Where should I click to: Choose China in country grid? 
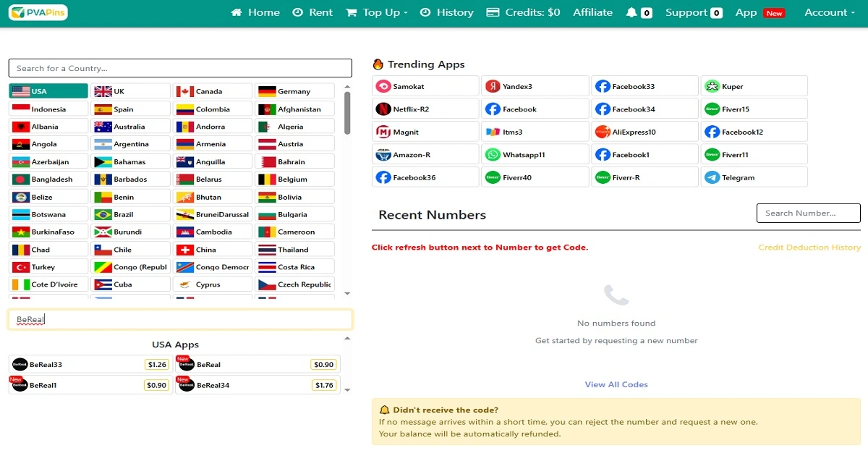213,250
